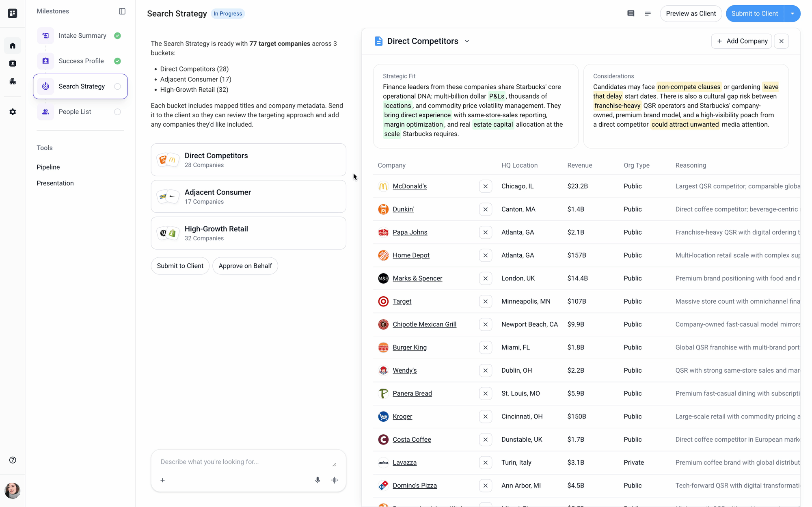Viewport: 812px width, 507px height.
Task: Open the Adjacent Consumer bucket card
Action: pyautogui.click(x=248, y=196)
